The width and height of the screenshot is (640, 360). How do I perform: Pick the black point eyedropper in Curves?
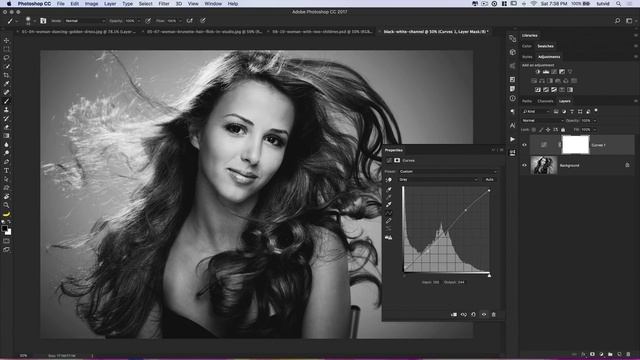pos(389,189)
